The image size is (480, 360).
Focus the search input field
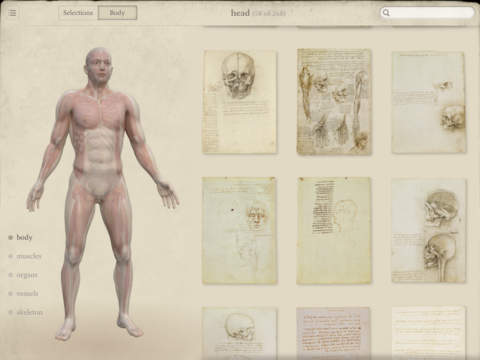pos(427,13)
